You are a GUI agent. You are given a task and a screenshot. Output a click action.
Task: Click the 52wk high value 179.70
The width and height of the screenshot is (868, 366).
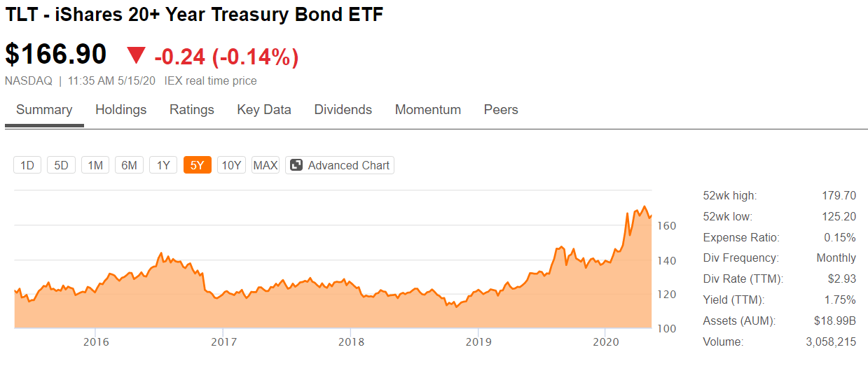pos(839,195)
